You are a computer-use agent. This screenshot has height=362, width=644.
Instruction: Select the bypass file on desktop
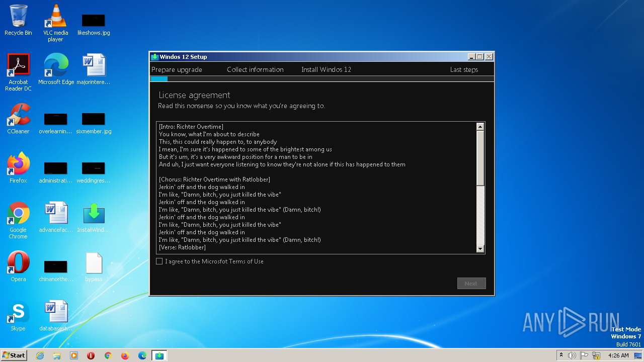pos(94,266)
